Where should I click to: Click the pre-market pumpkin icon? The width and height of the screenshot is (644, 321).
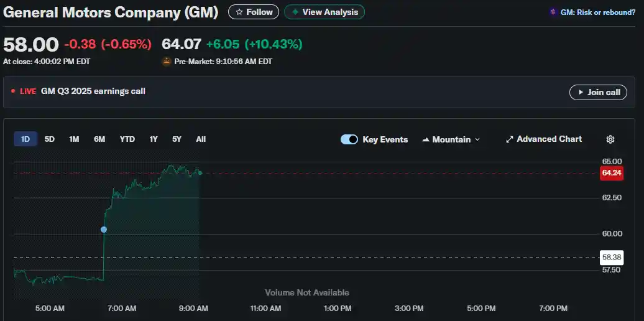tap(167, 62)
